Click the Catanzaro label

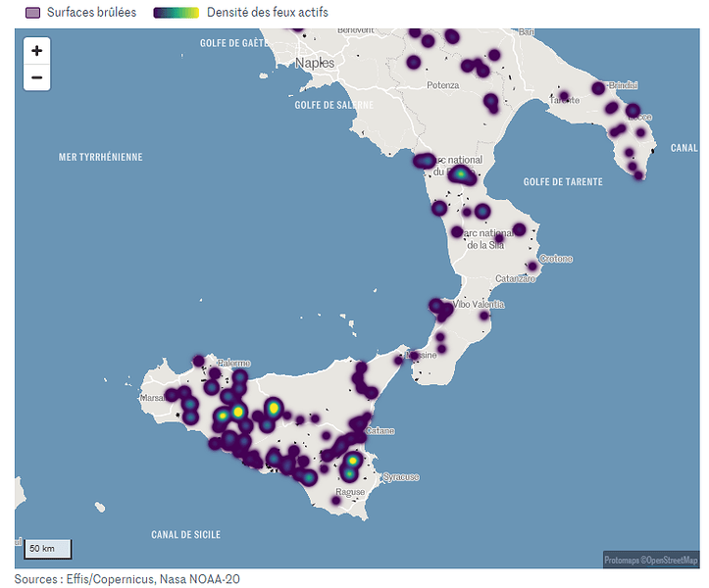516,278
